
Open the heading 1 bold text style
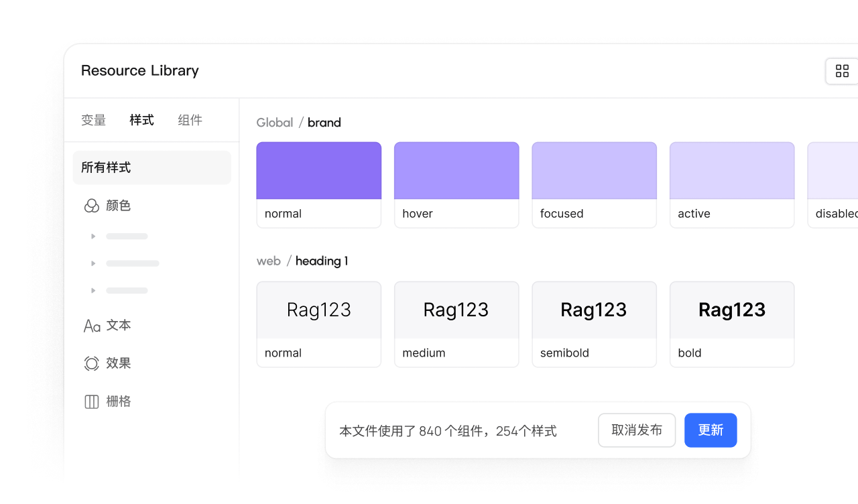[x=732, y=311]
